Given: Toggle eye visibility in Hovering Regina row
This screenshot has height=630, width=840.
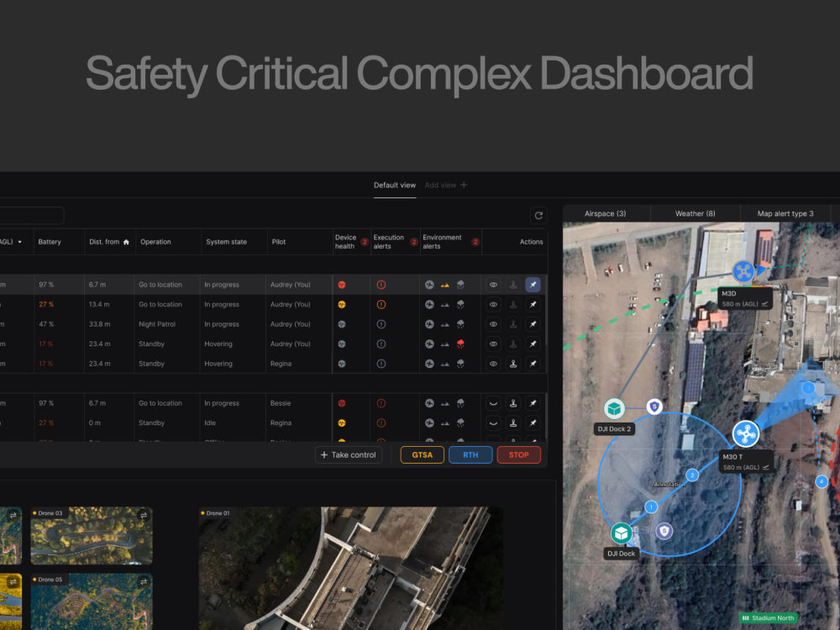Looking at the screenshot, I should (493, 364).
